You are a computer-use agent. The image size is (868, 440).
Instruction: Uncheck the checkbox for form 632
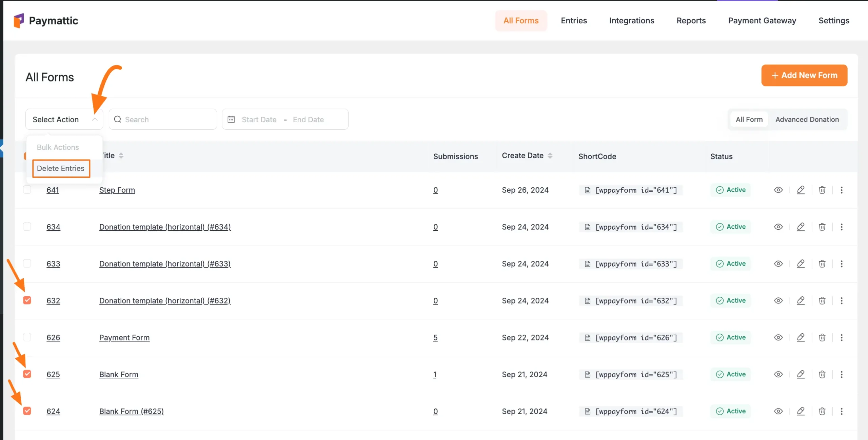coord(27,300)
